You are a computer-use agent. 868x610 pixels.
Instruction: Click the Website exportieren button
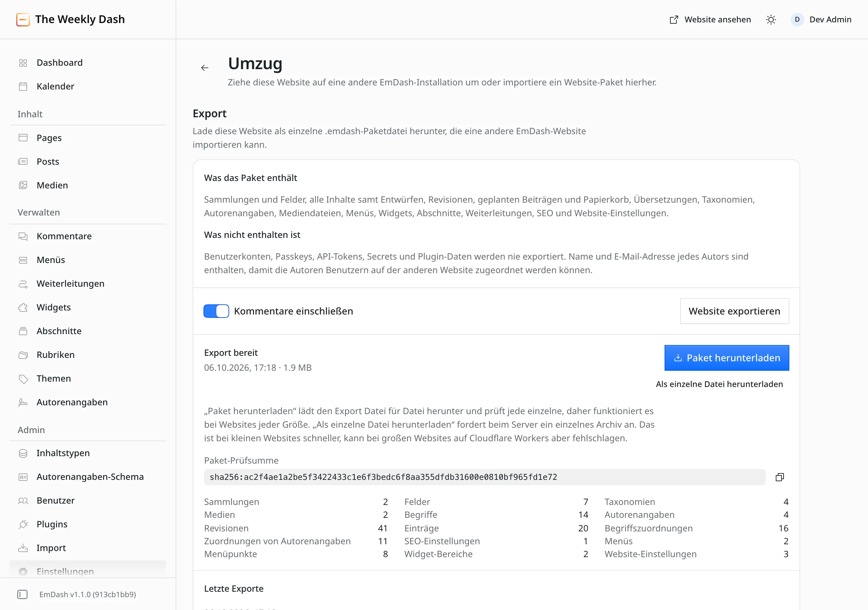tap(734, 311)
